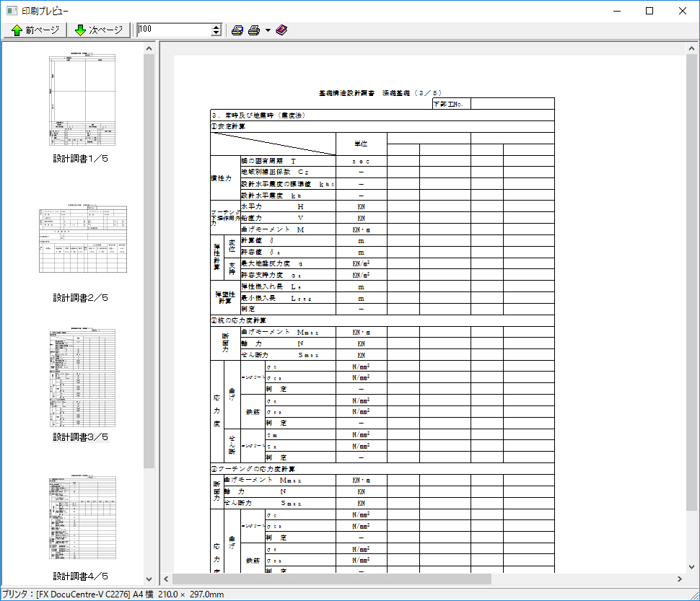The width and height of the screenshot is (700, 601).
Task: Close the print preview window
Action: click(x=683, y=11)
